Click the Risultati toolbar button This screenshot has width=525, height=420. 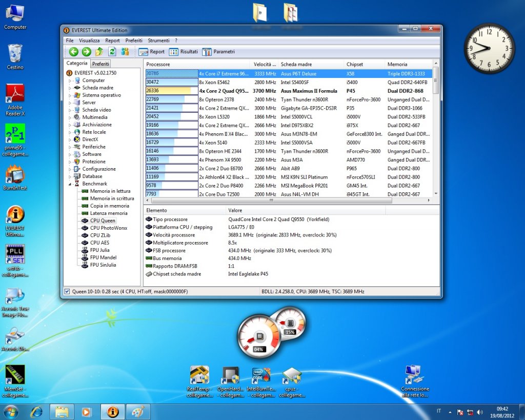tap(184, 52)
